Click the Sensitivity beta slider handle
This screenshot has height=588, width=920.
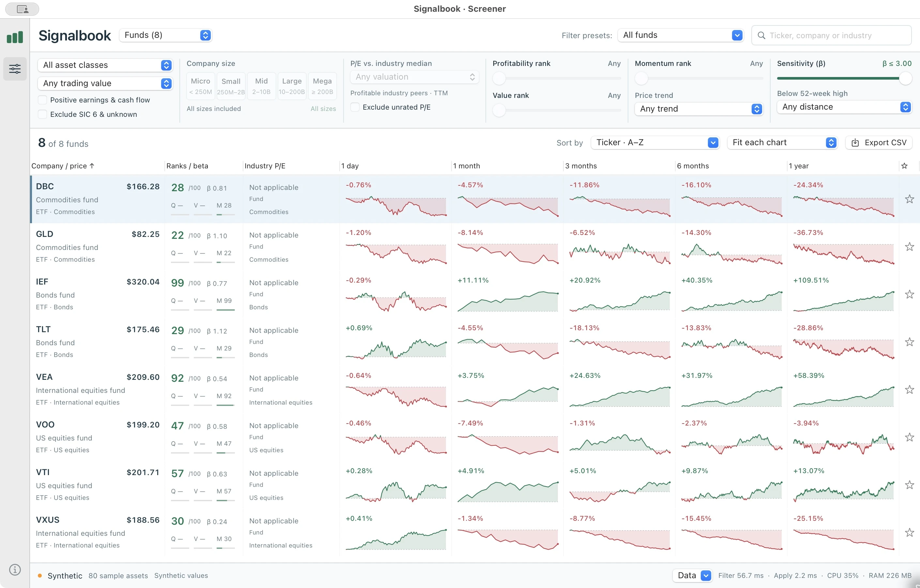[x=905, y=79]
